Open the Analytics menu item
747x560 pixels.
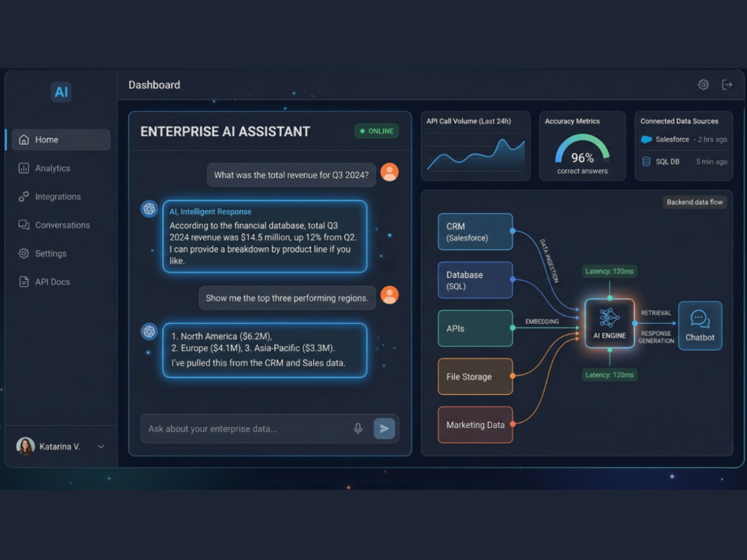61,168
